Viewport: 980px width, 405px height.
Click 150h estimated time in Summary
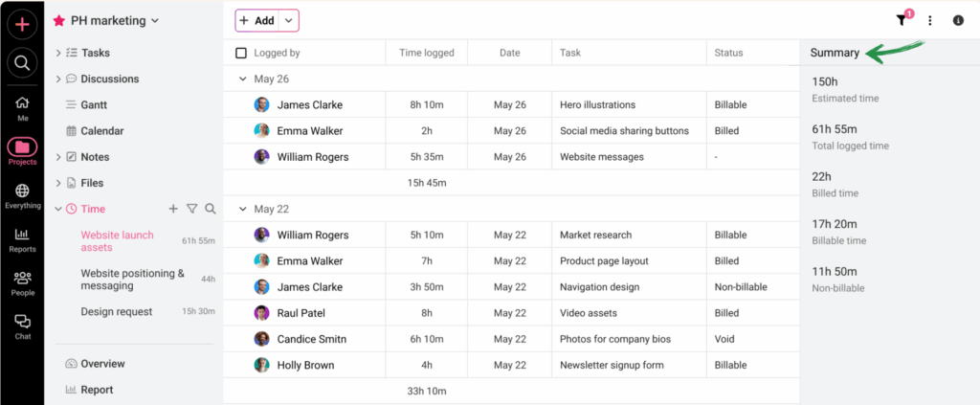(x=825, y=82)
